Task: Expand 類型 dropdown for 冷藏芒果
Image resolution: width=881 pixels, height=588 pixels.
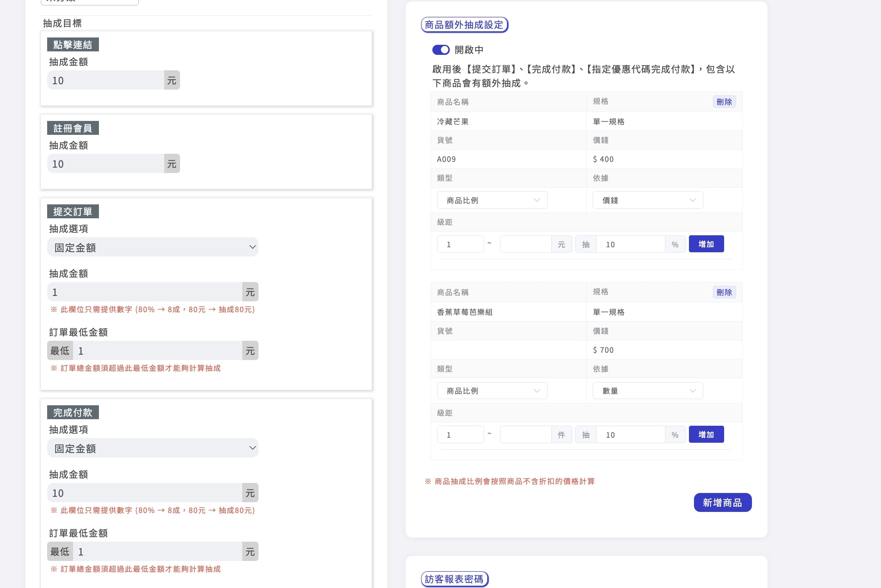Action: pyautogui.click(x=492, y=200)
